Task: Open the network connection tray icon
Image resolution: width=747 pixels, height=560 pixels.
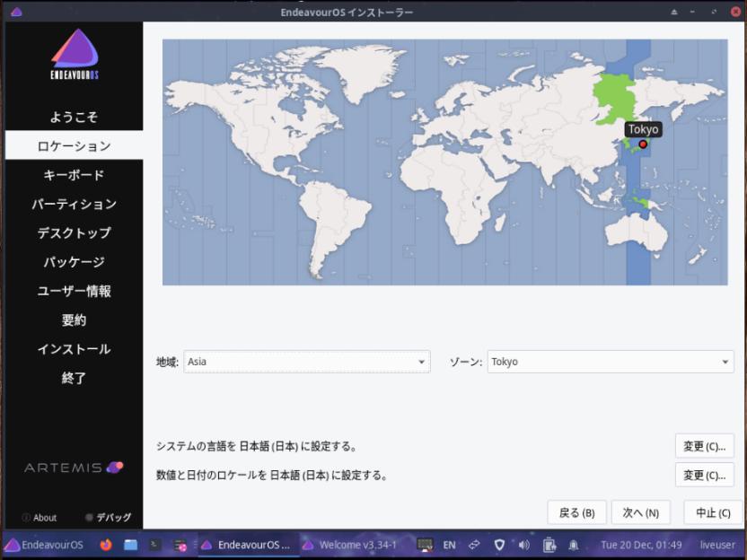Action: coord(474,545)
